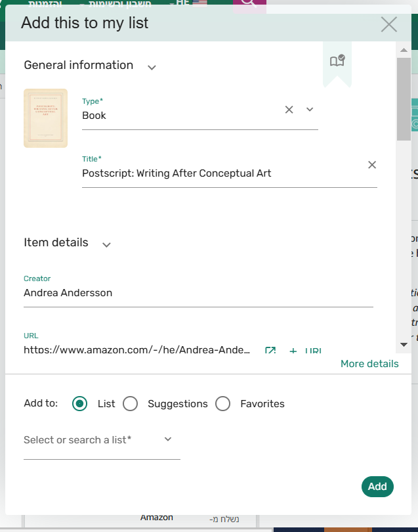The image size is (418, 532).
Task: Open the Type dropdown arrow
Action: tap(310, 109)
